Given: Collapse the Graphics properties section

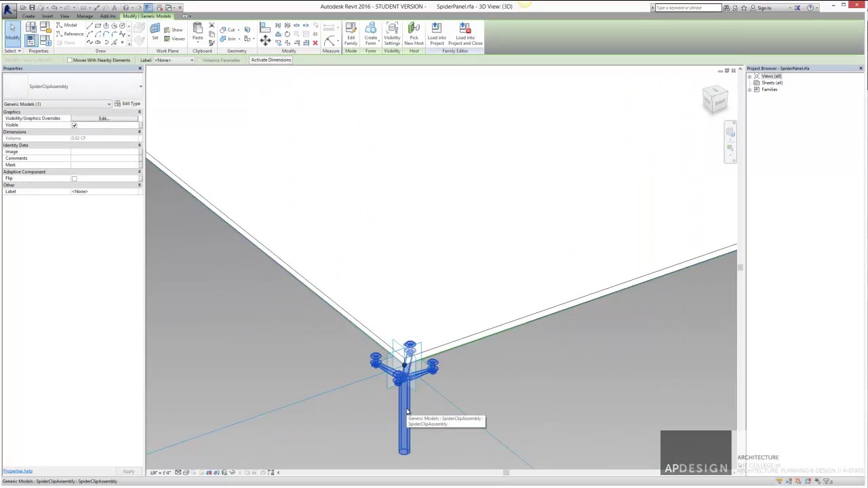Looking at the screenshot, I should tap(140, 112).
